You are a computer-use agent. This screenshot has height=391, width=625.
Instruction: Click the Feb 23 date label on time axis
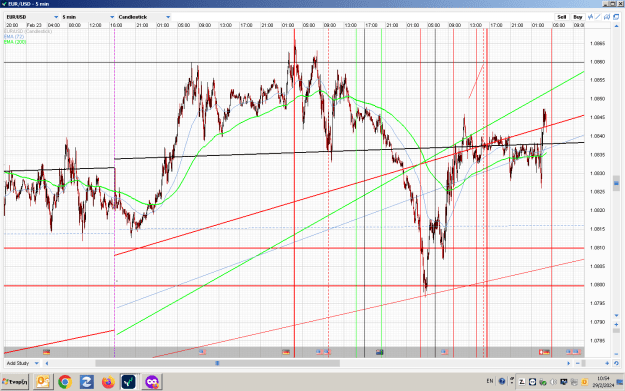pos(34,25)
